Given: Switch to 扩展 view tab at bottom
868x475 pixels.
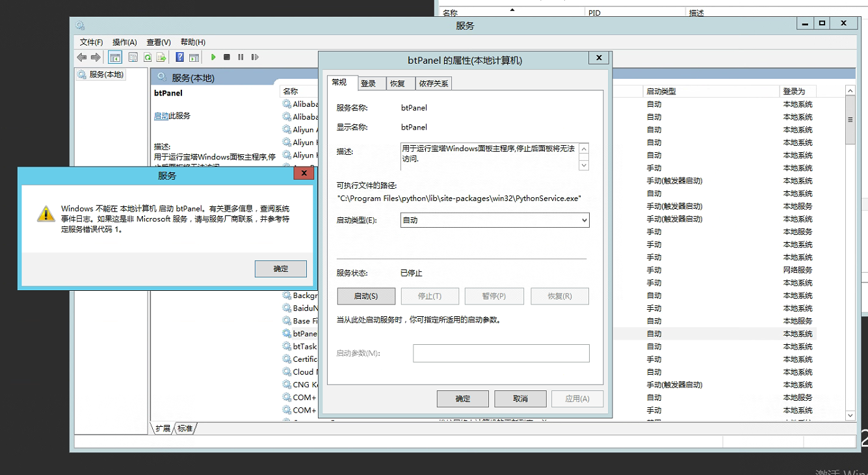Looking at the screenshot, I should point(163,428).
